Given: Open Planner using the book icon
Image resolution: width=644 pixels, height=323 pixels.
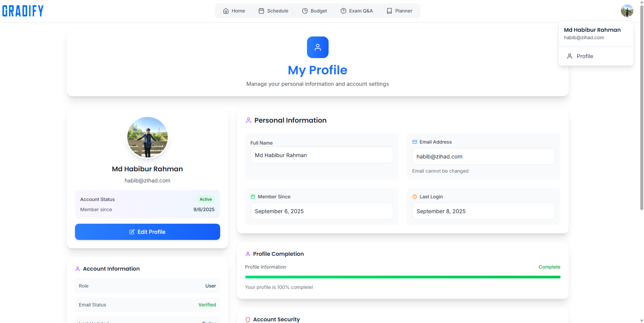Looking at the screenshot, I should (x=389, y=11).
